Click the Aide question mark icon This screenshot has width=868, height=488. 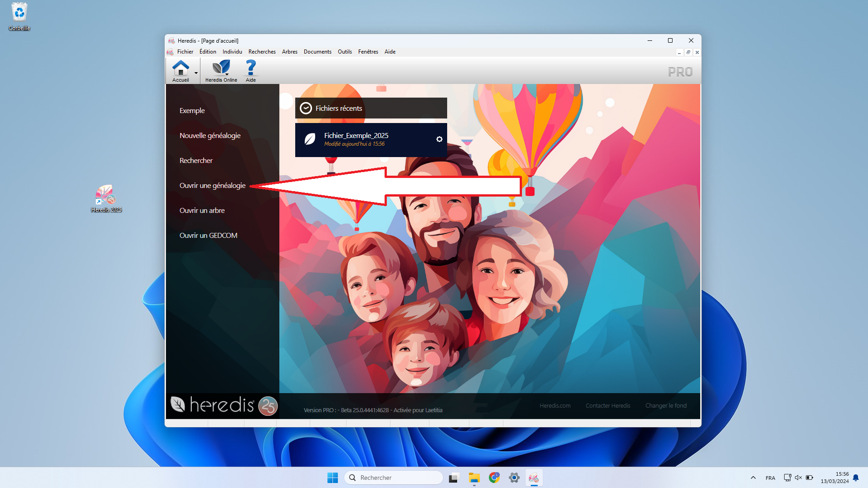(x=250, y=69)
